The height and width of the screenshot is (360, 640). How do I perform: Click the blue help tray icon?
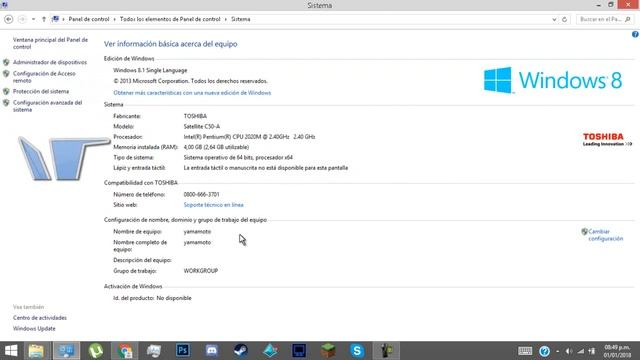(544, 351)
